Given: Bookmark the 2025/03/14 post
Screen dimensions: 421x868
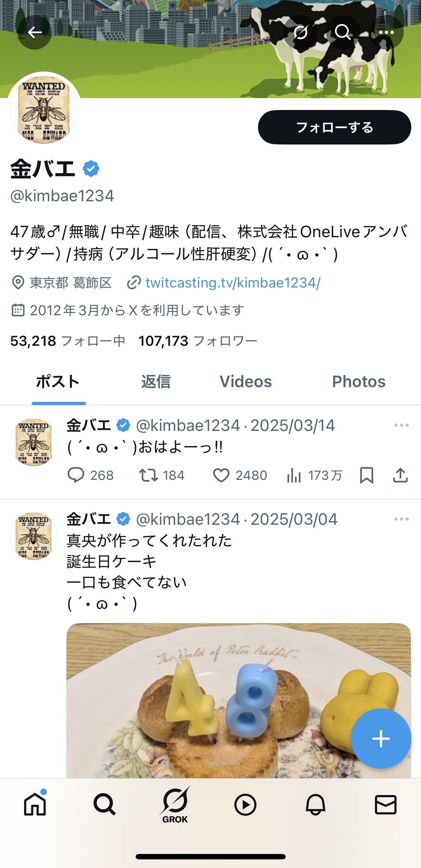Looking at the screenshot, I should 366,475.
